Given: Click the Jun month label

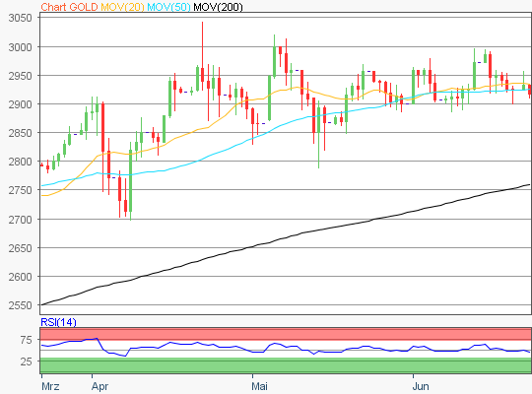Looking at the screenshot, I should (x=421, y=386).
